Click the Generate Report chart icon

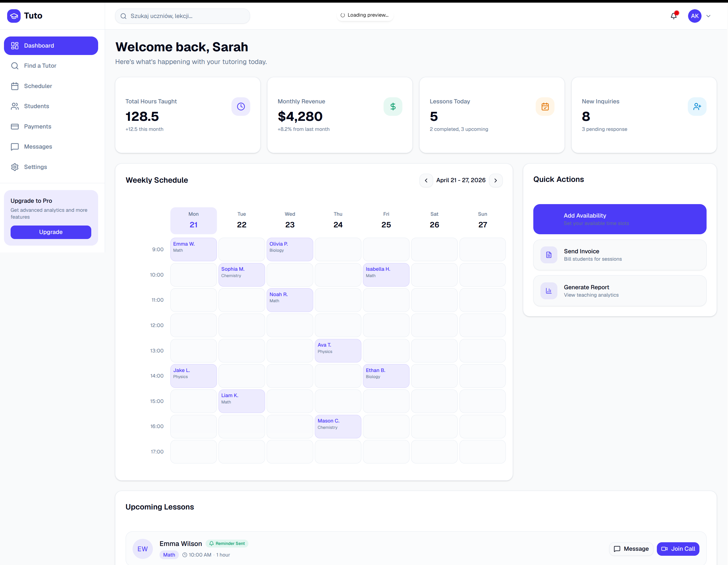tap(549, 291)
